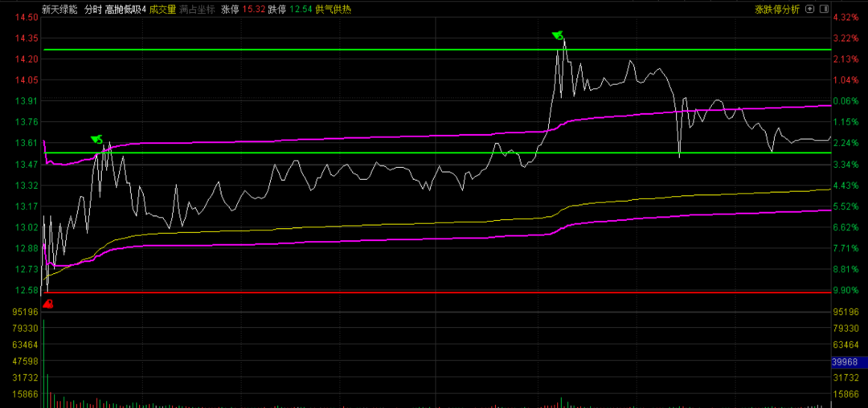The image size is (868, 408).
Task: Click the upload arrow icon at top right
Action: 810,9
